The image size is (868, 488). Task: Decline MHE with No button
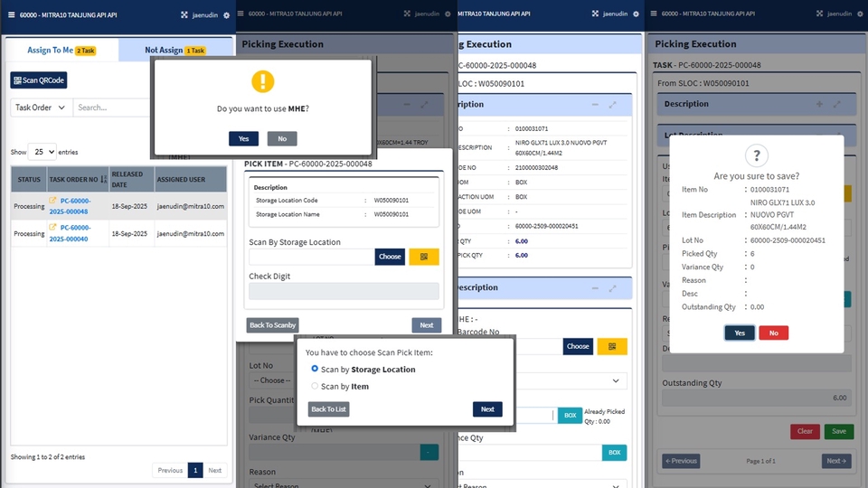282,138
